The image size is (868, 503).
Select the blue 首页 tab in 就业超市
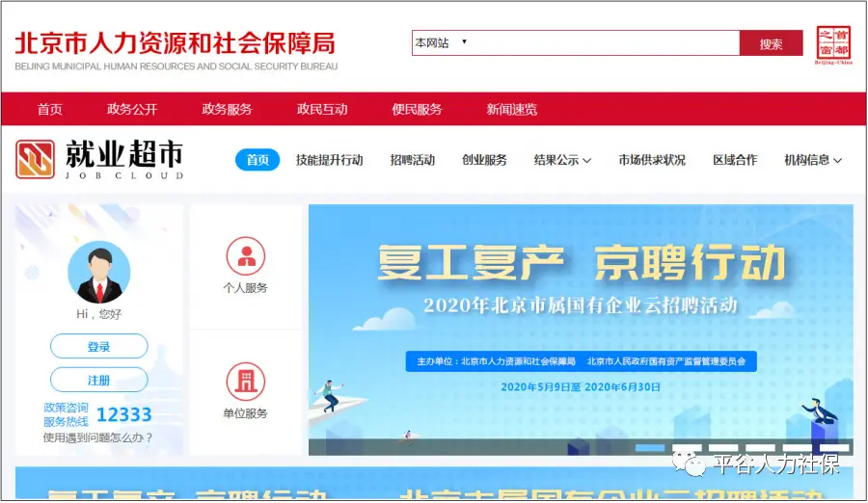point(258,160)
